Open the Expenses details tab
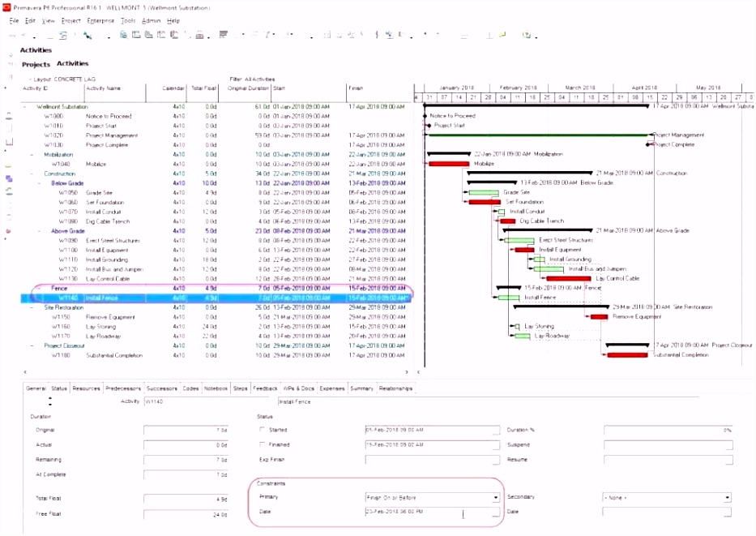The height and width of the screenshot is (536, 756). tap(331, 388)
